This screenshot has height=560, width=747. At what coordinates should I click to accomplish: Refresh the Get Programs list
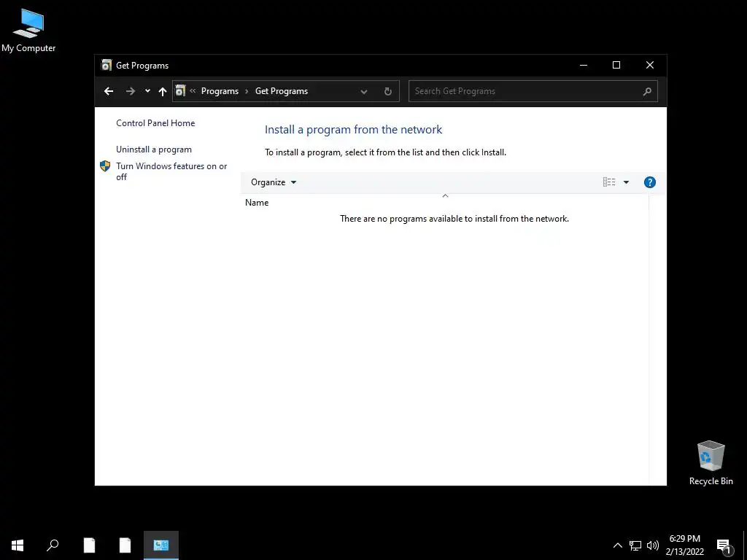pyautogui.click(x=388, y=91)
